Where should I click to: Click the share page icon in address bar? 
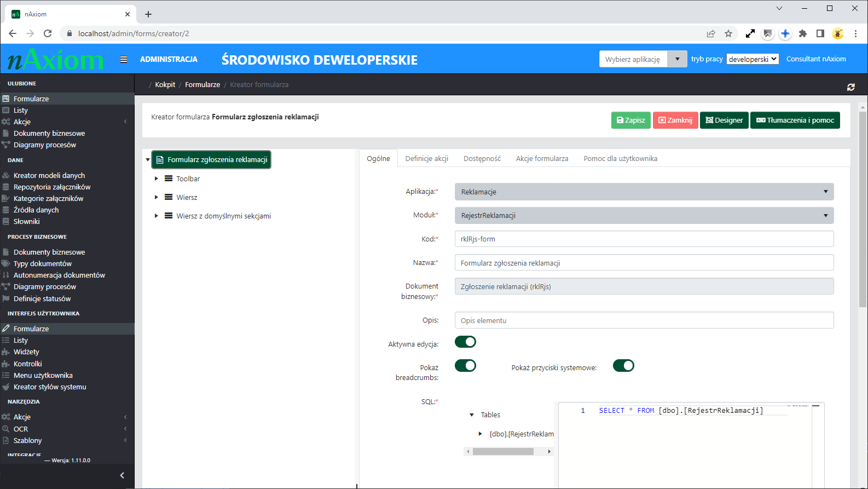[711, 33]
